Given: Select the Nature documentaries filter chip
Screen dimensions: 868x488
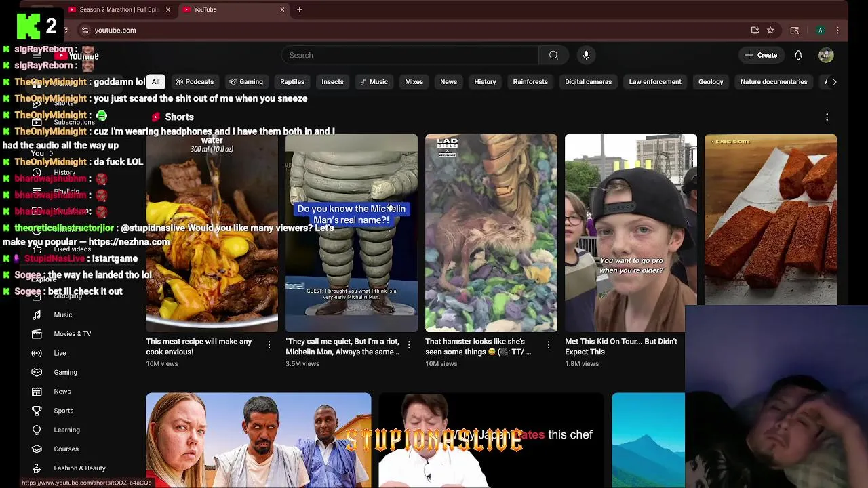Looking at the screenshot, I should 774,81.
